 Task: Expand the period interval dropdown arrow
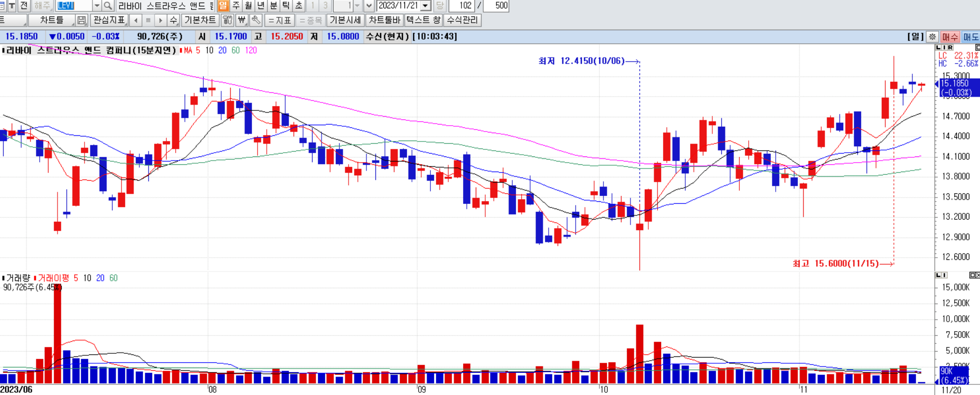click(369, 6)
